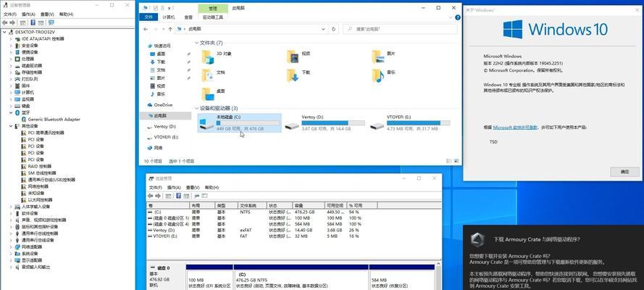The width and height of the screenshot is (644, 290).
Task: Click the scan for hardware changes monitor icon
Action: [51, 22]
